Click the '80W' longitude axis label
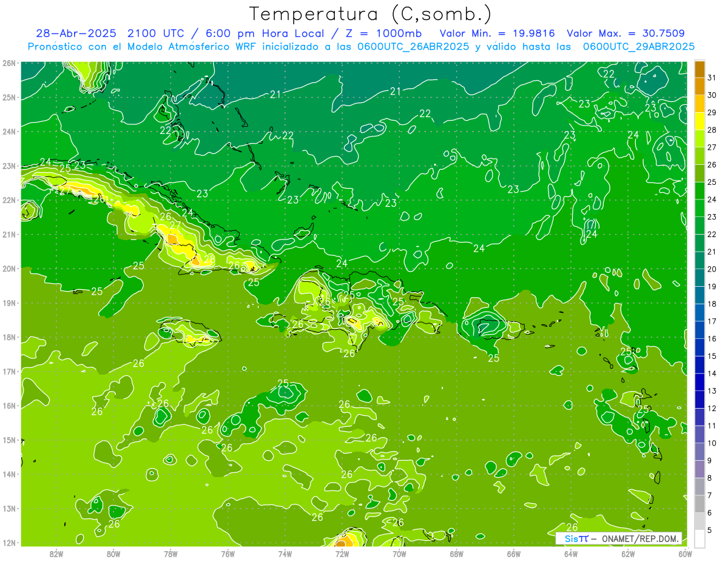The image size is (728, 562). pos(113,554)
